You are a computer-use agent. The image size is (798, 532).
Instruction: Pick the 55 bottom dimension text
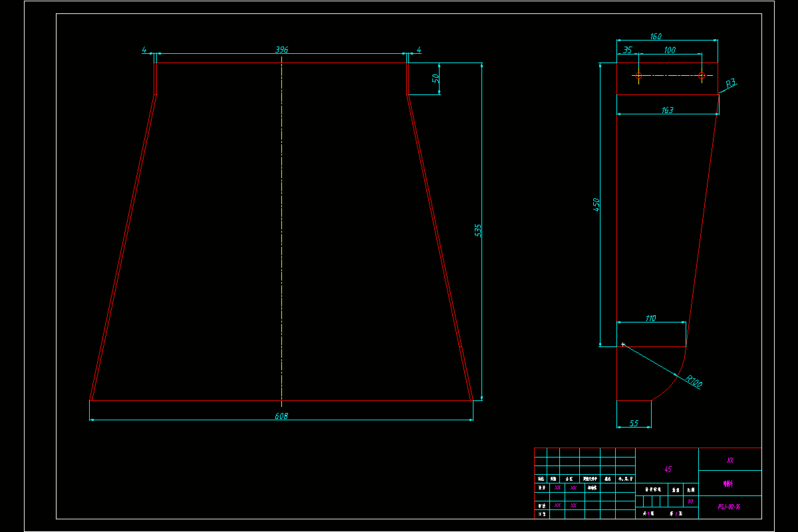pyautogui.click(x=633, y=423)
